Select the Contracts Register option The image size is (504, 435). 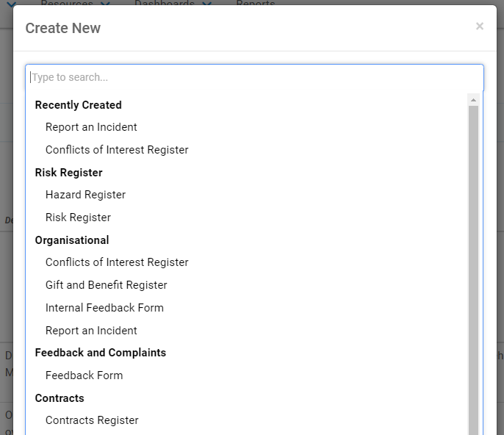(x=92, y=420)
